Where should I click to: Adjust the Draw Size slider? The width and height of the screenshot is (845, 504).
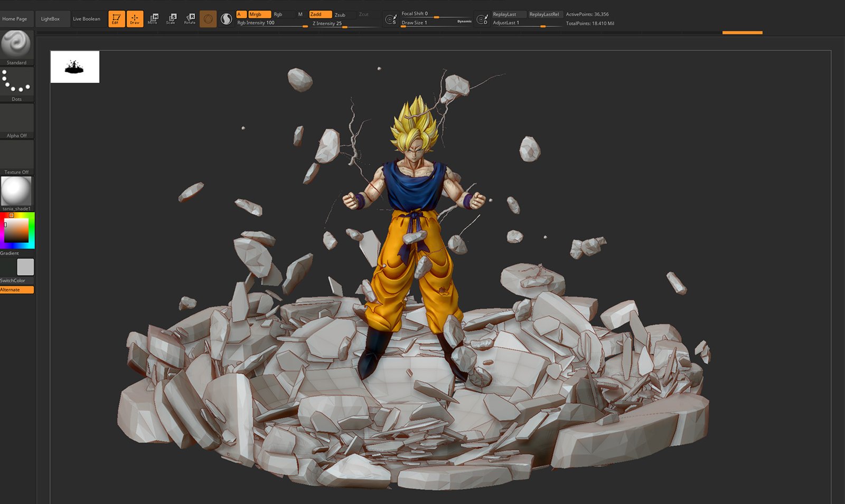pyautogui.click(x=428, y=23)
